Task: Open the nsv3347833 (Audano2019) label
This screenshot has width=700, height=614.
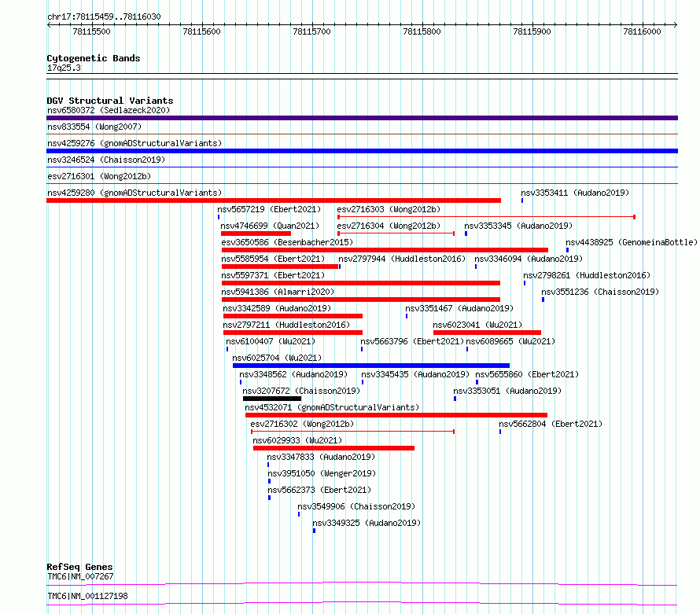Action: (321, 457)
